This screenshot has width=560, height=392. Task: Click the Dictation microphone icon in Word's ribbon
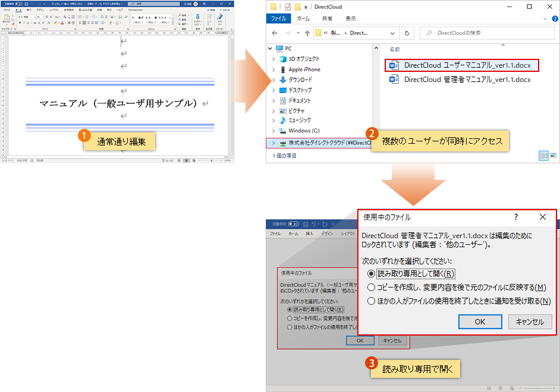point(197,17)
